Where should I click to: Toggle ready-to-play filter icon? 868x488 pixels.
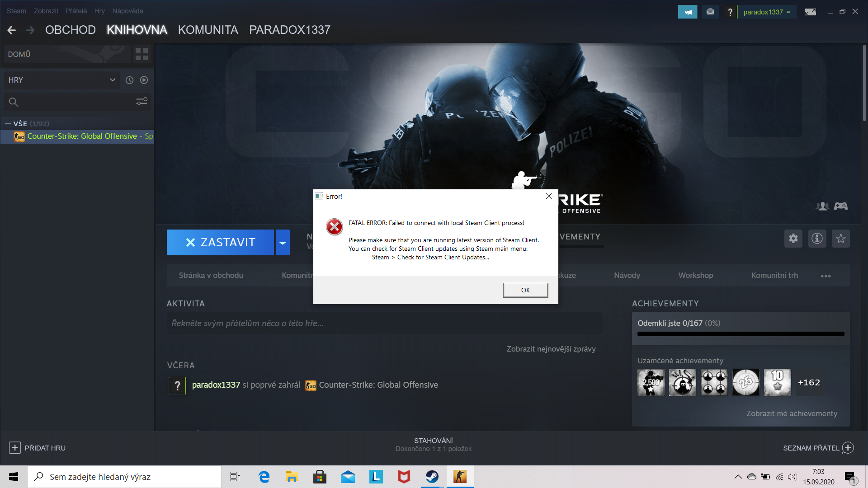144,80
